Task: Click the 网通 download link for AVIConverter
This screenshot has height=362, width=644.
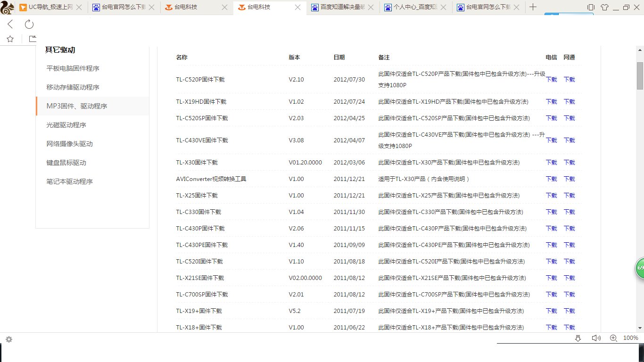Action: point(569,179)
